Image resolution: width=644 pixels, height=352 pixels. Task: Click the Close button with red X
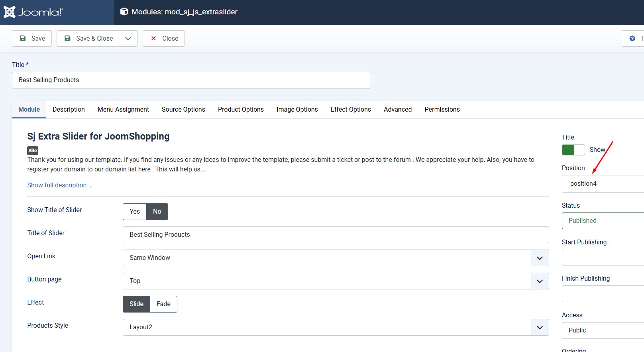click(x=164, y=38)
